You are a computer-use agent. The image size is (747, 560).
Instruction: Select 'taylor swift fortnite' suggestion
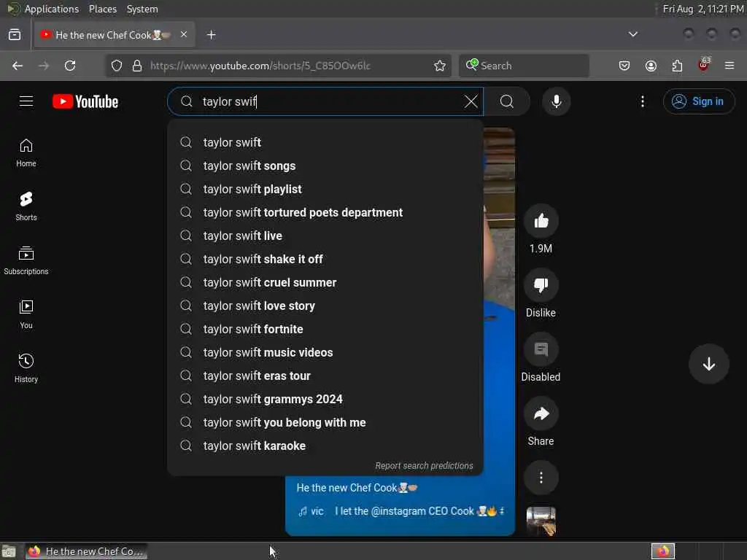click(x=325, y=329)
